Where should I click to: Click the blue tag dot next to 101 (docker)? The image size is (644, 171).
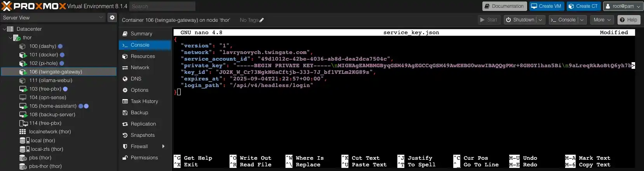click(62, 55)
